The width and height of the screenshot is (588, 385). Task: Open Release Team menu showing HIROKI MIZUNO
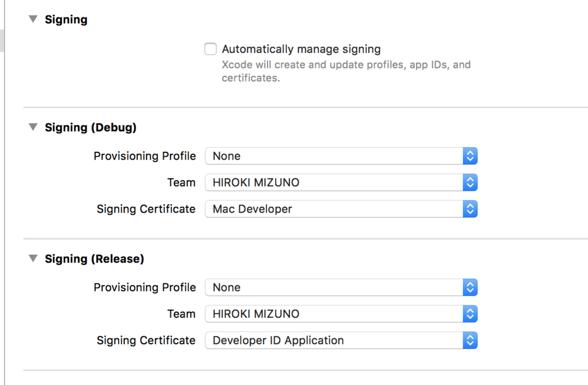(333, 314)
